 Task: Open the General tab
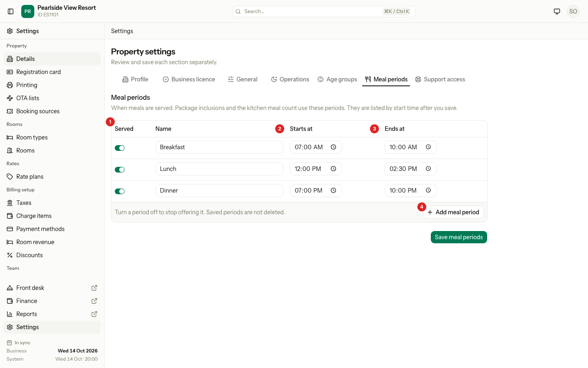click(x=243, y=79)
